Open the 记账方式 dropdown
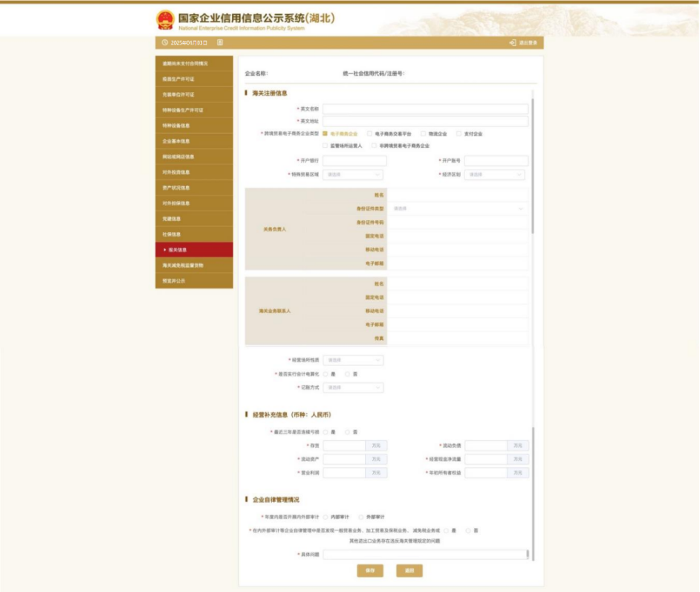 [x=353, y=387]
